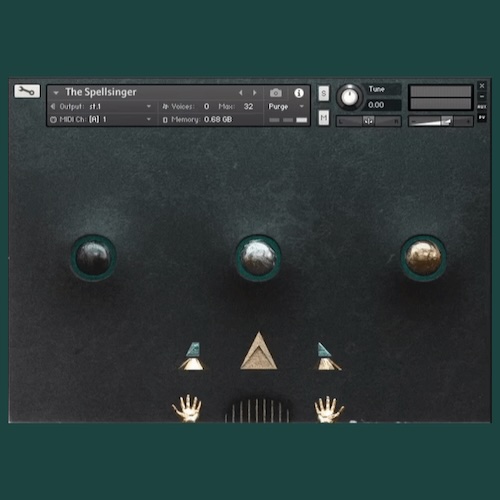Toggle the PV button
The image size is (500, 500).
point(482,117)
